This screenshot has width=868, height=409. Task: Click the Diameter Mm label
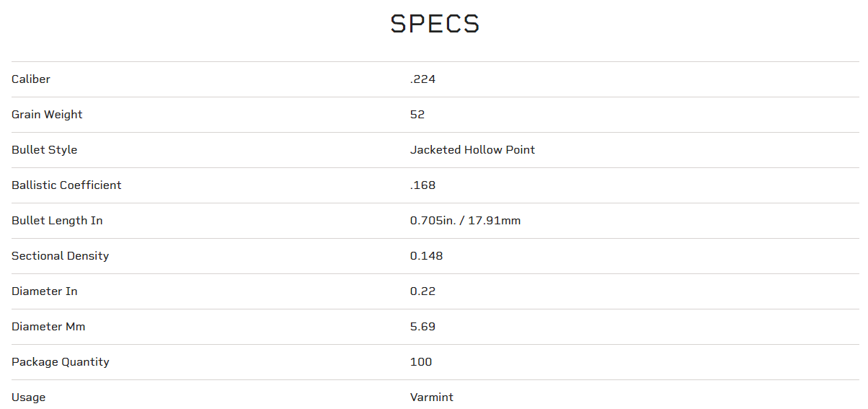click(x=48, y=327)
